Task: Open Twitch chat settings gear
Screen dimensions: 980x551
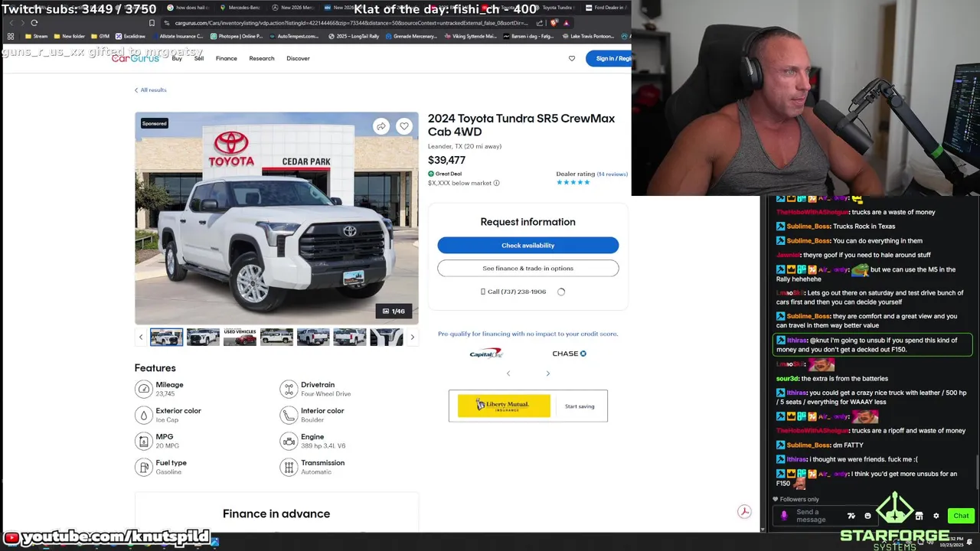Action: point(936,516)
